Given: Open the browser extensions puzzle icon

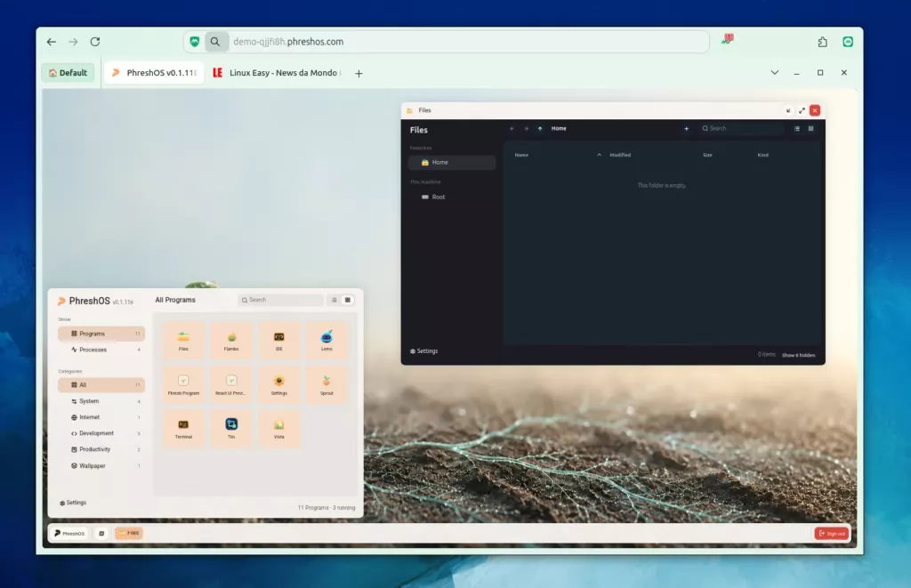Looking at the screenshot, I should coord(822,42).
